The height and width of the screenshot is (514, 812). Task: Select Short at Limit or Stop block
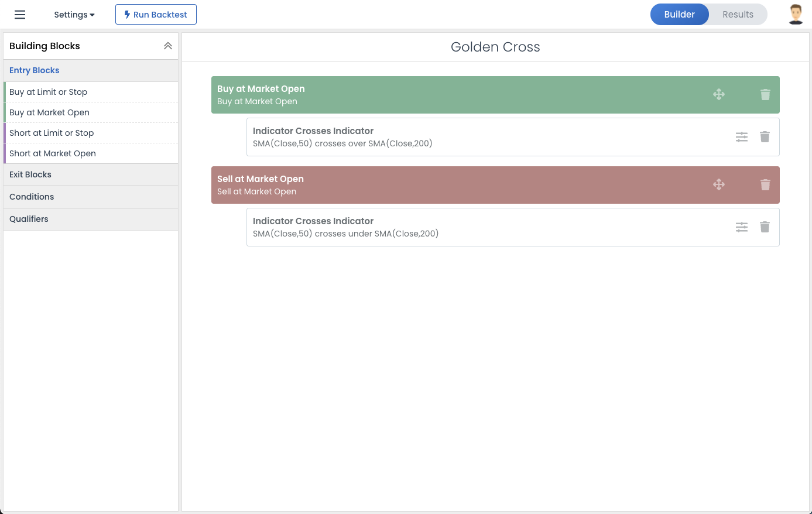(x=52, y=133)
